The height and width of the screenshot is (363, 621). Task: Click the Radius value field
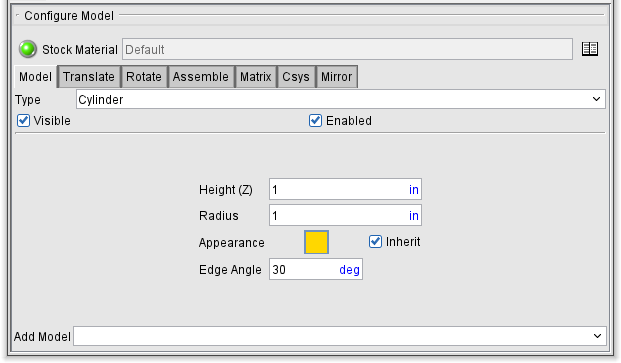pos(345,215)
